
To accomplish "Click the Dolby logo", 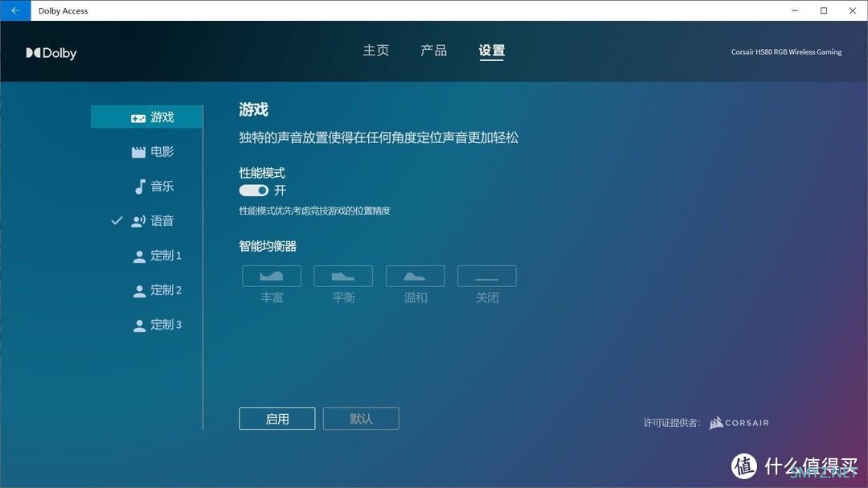I will [51, 53].
